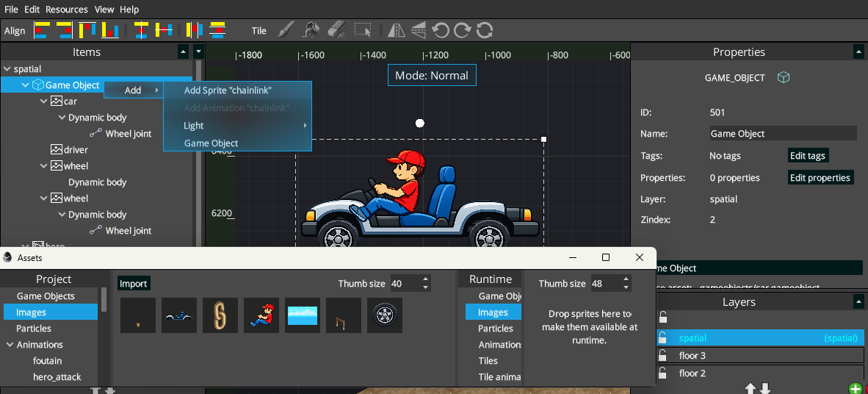Collapse the Game Object tree node

(25, 85)
